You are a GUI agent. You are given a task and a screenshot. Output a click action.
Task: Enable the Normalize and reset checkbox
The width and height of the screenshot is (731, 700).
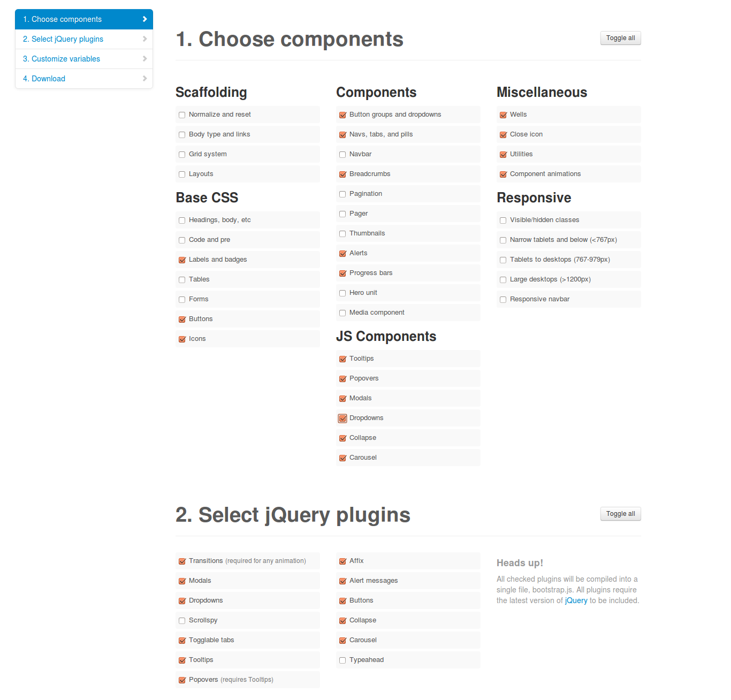point(182,115)
